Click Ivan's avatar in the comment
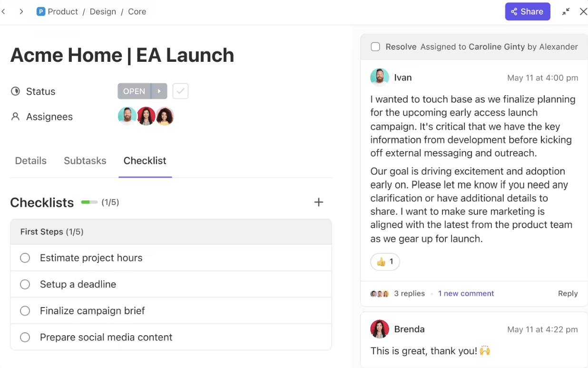The height and width of the screenshot is (368, 588). tap(379, 77)
